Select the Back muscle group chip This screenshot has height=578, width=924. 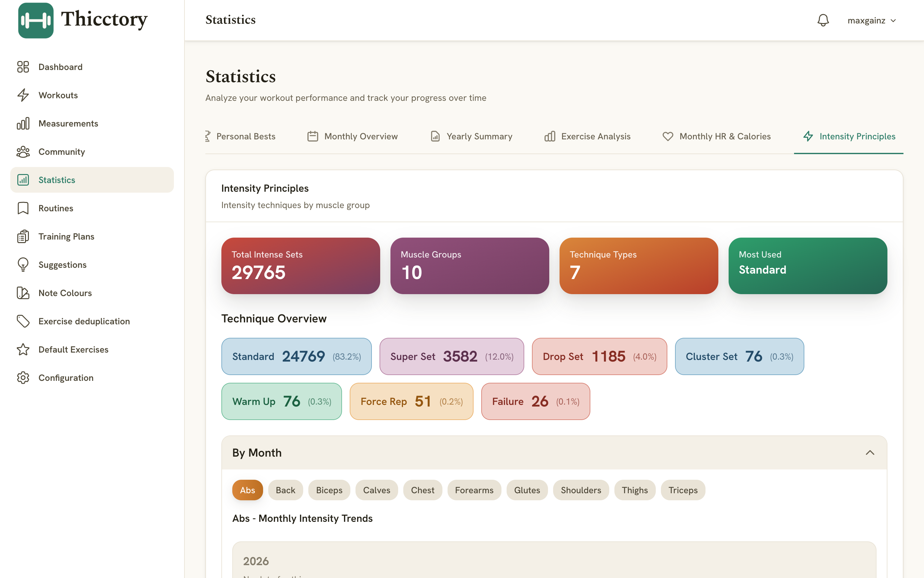[286, 490]
